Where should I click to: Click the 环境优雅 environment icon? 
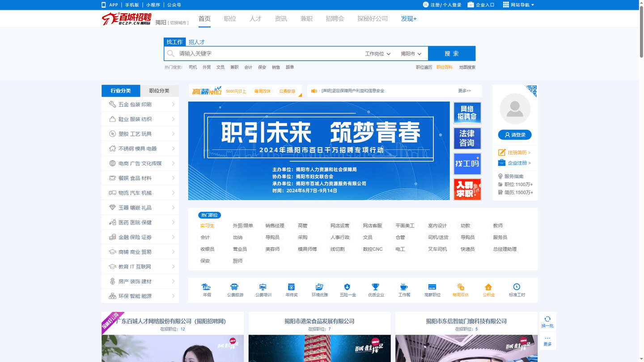tap(319, 287)
